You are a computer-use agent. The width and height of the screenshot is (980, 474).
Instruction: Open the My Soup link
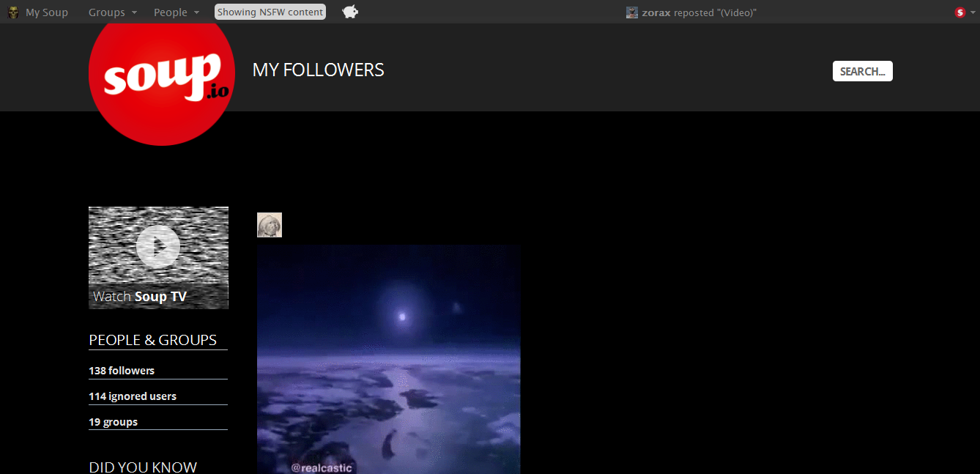[x=47, y=12]
